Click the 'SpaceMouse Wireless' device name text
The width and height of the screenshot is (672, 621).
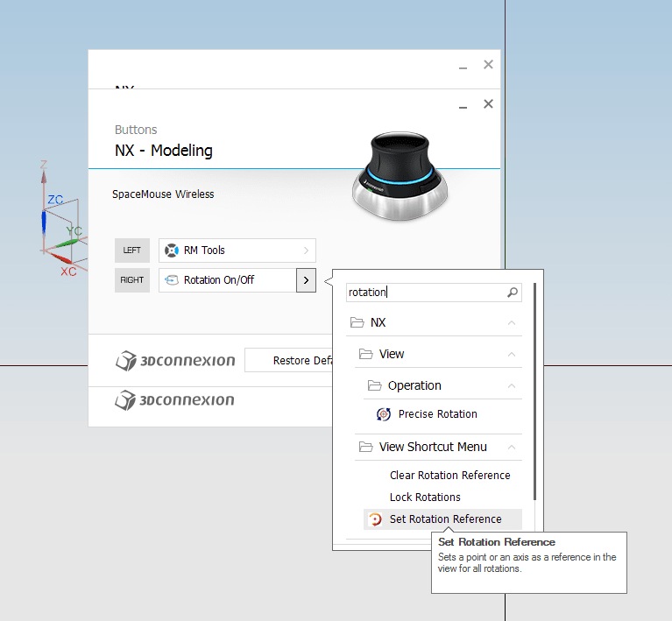pyautogui.click(x=163, y=194)
